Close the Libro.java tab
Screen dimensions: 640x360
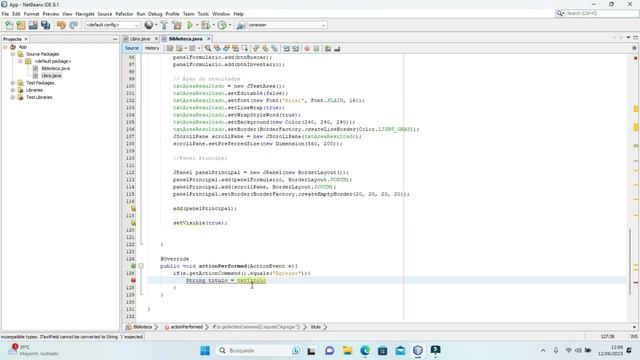coord(156,39)
